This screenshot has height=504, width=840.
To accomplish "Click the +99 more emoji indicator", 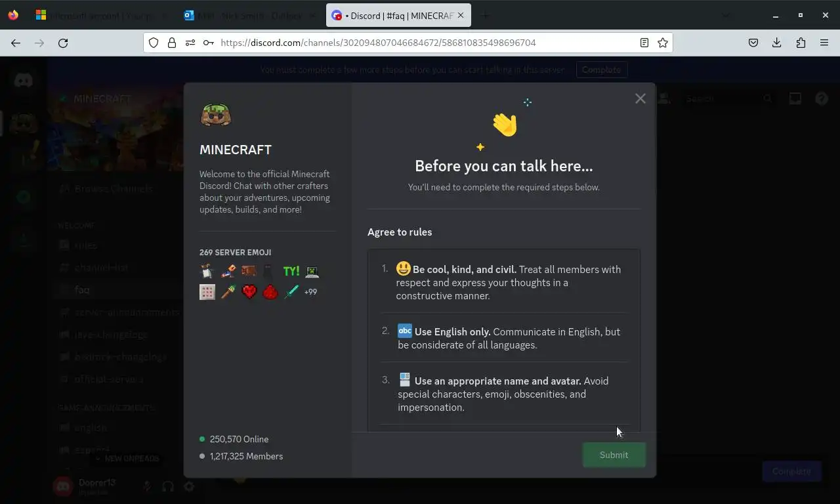I will [311, 292].
